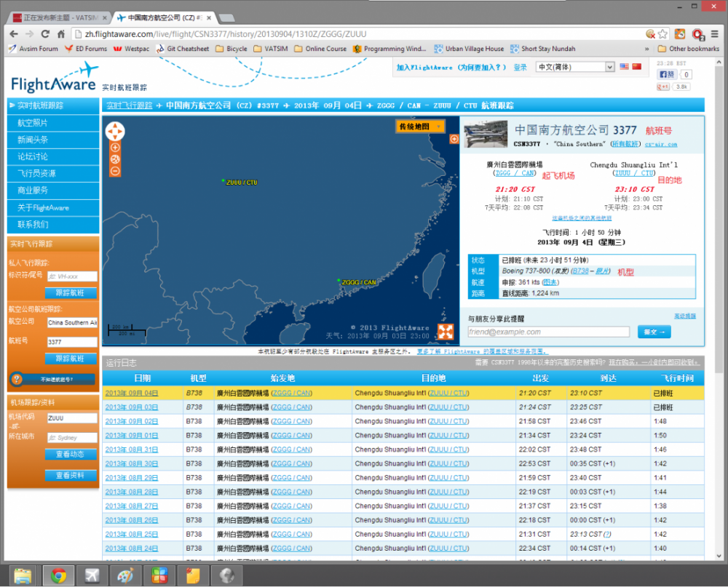
Task: Open the Chrome menu hamburger icon
Action: click(x=715, y=34)
